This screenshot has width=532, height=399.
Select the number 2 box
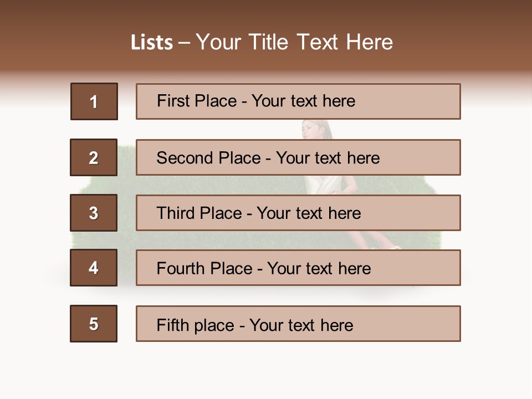coord(94,157)
